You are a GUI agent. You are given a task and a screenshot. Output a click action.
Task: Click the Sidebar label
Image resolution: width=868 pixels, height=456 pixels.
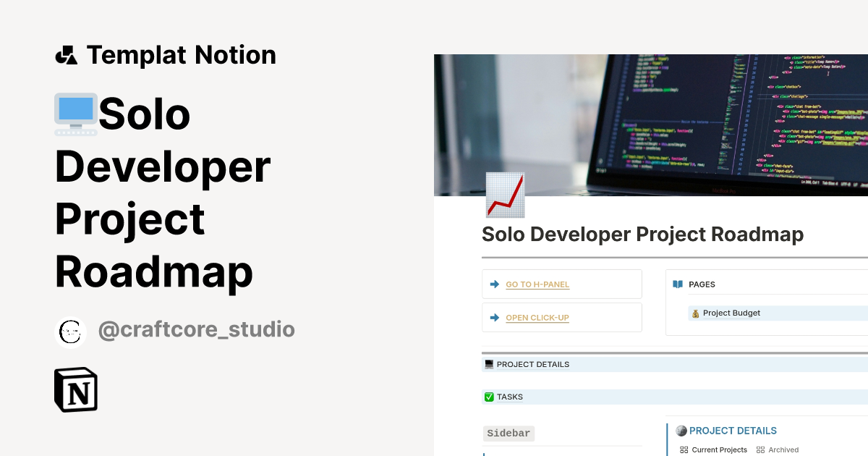(509, 433)
